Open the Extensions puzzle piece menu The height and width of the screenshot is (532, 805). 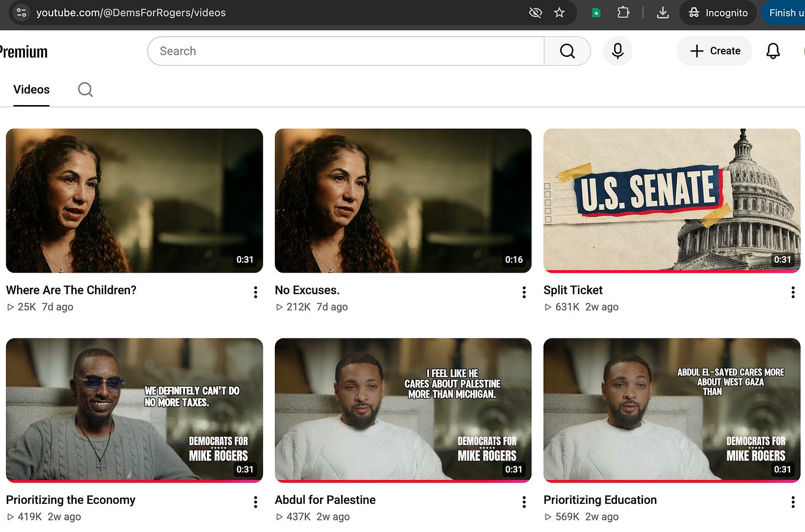click(x=623, y=12)
